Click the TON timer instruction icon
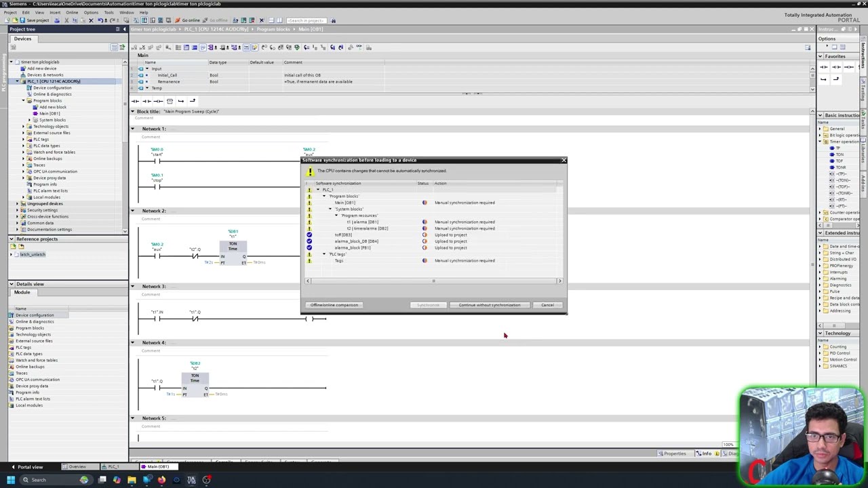Image resolution: width=868 pixels, height=488 pixels. coord(832,155)
